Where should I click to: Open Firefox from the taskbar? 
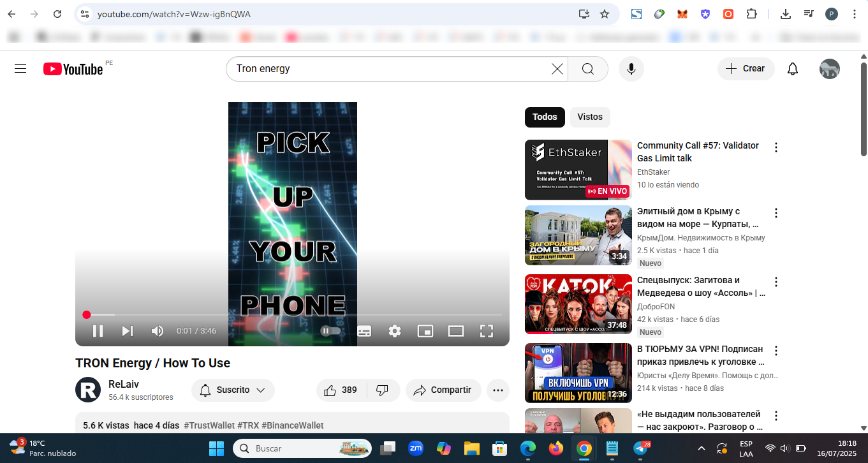tap(556, 448)
